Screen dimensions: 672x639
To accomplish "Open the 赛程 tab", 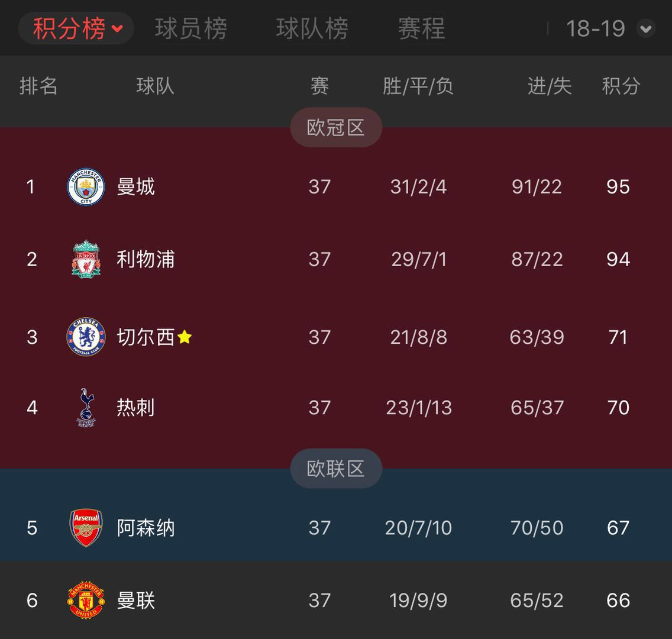I will [x=421, y=28].
